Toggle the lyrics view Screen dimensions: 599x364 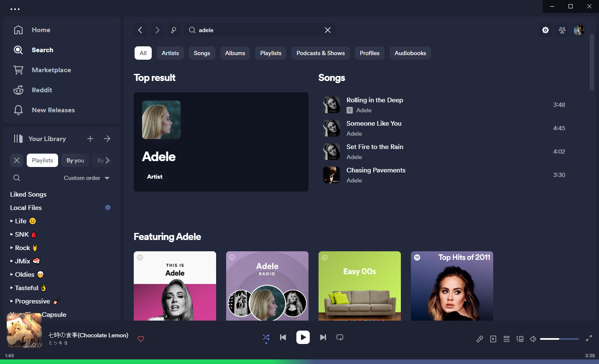480,339
